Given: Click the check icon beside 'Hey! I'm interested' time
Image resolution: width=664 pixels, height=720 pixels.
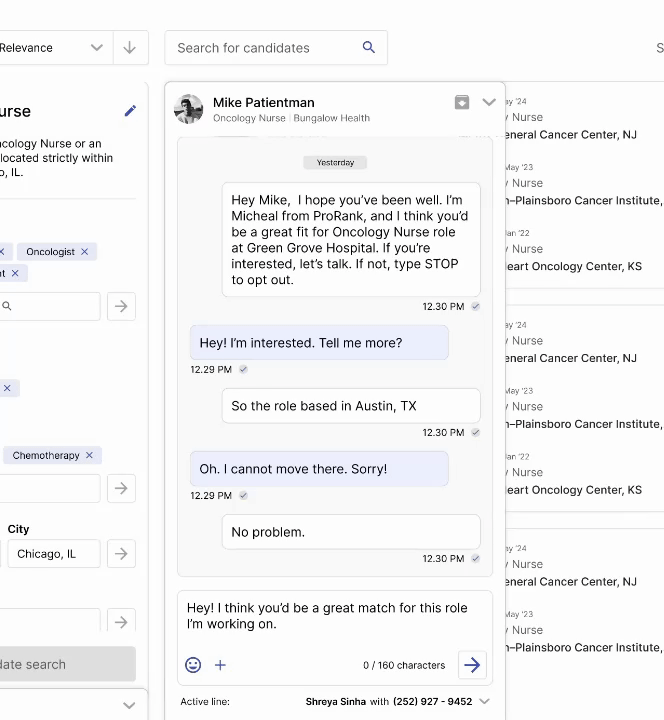Looking at the screenshot, I should click(243, 369).
